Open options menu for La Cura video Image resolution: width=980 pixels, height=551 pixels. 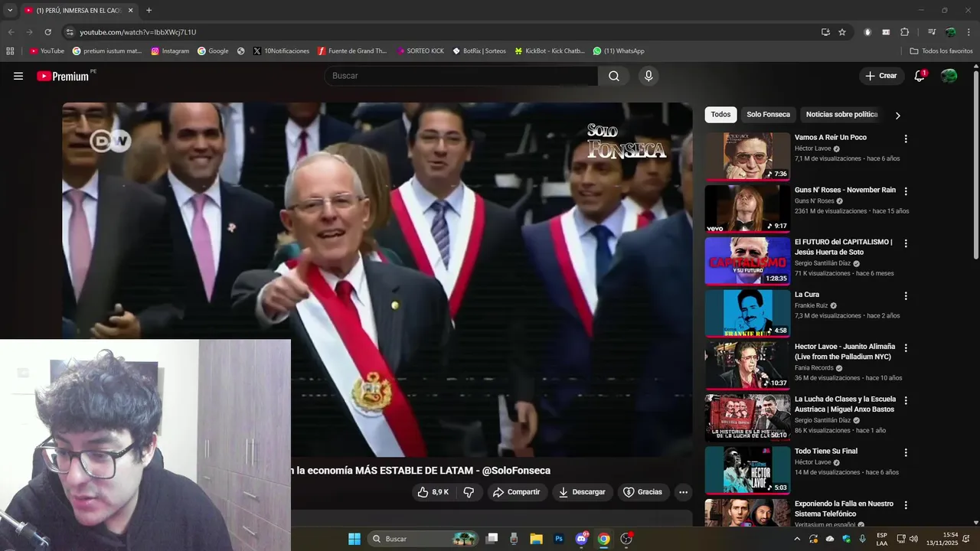(x=906, y=296)
